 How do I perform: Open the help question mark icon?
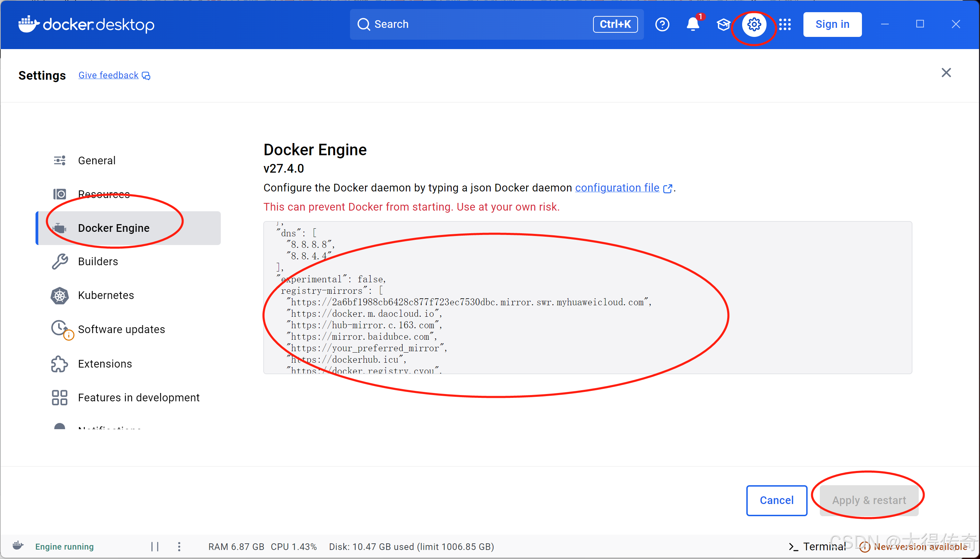(662, 25)
